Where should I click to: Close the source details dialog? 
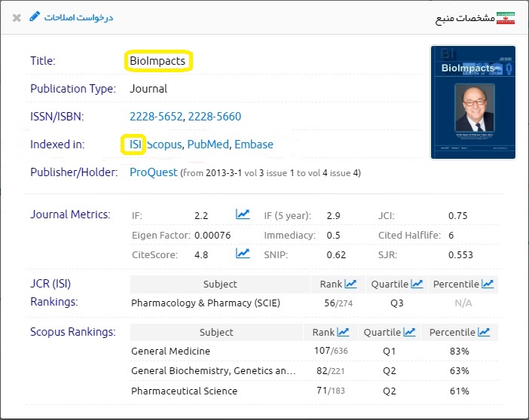coord(17,17)
